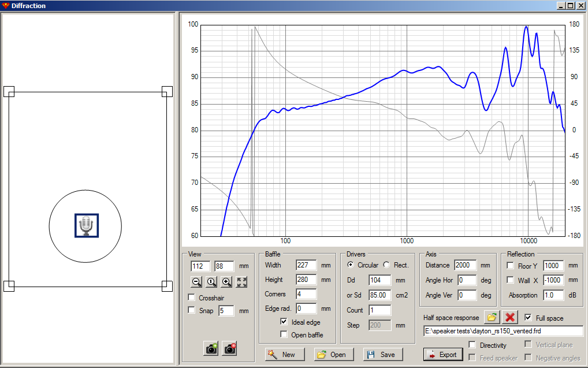Enable the Open baffle checkbox
588x368 pixels.
(284, 334)
